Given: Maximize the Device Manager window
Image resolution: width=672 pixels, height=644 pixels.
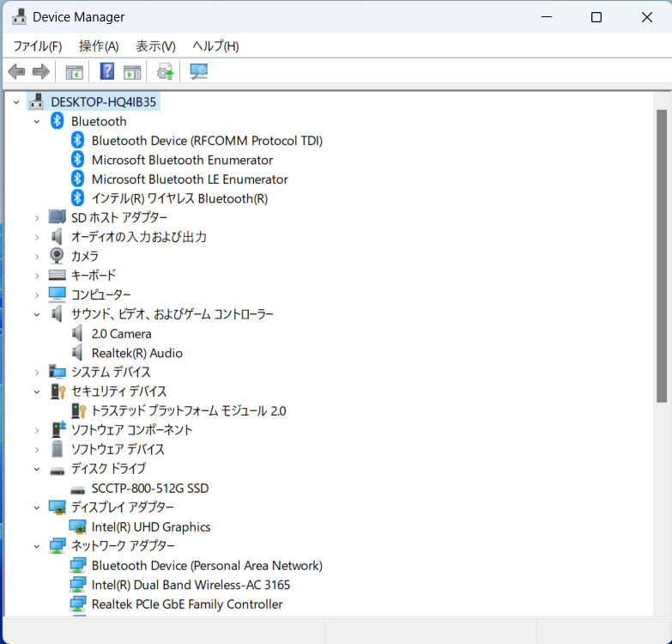Looking at the screenshot, I should pyautogui.click(x=596, y=17).
